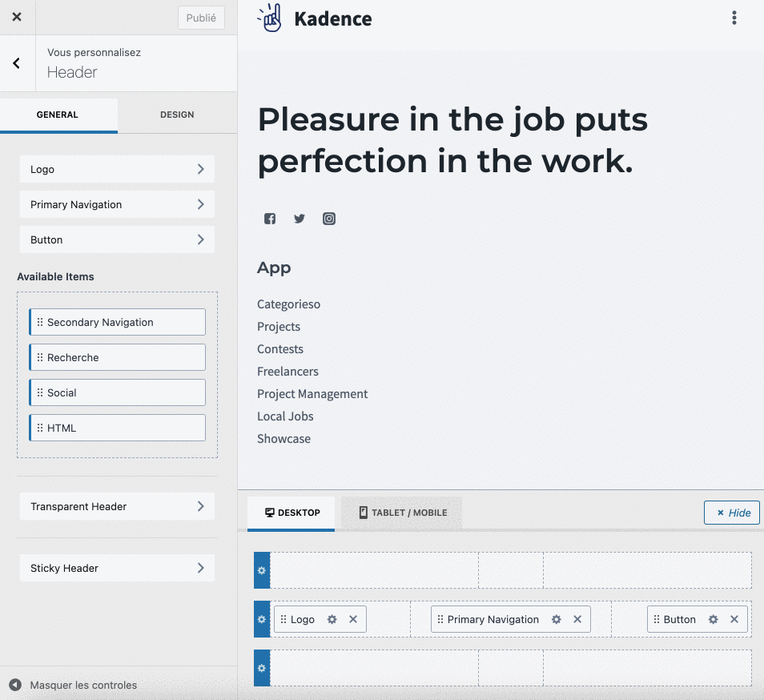Remove the Logo item with its X

point(352,618)
